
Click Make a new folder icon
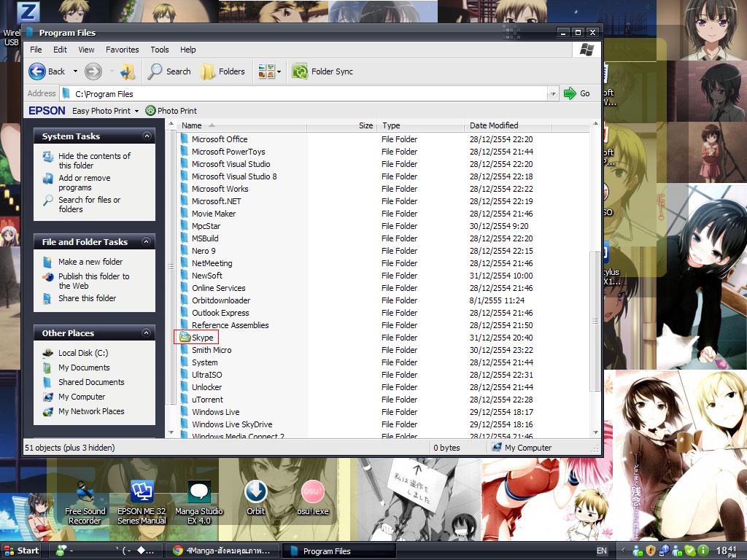[x=47, y=262]
